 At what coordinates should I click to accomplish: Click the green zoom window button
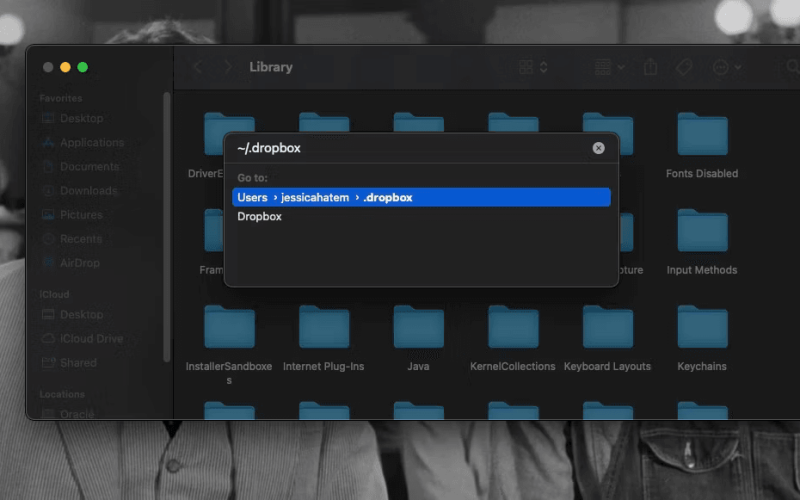[83, 67]
